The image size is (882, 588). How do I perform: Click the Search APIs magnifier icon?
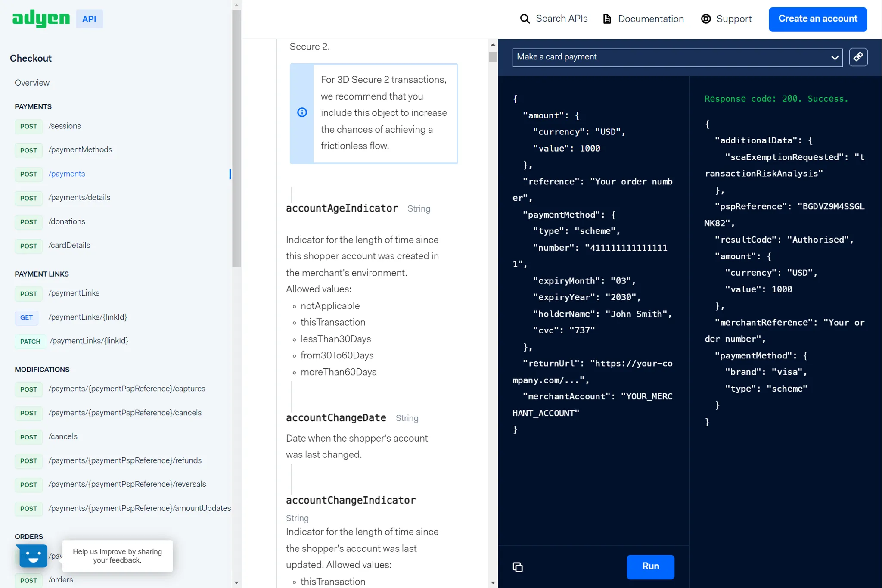(525, 19)
